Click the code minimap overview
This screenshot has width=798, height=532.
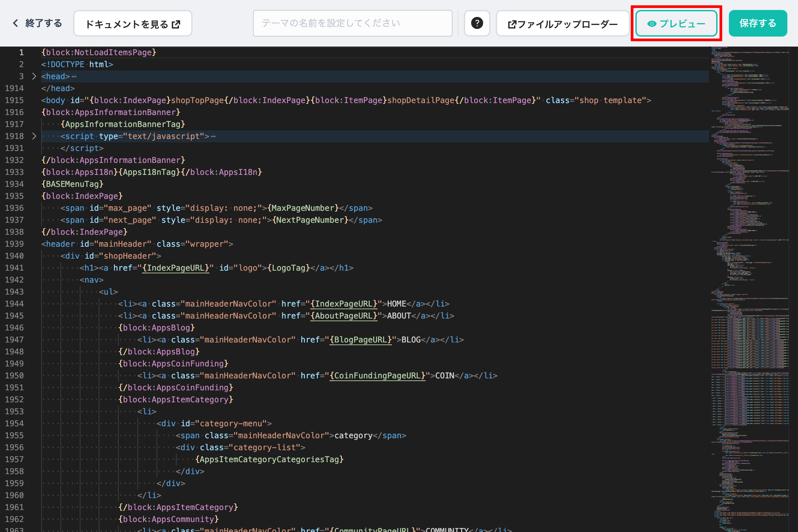pyautogui.click(x=750, y=289)
